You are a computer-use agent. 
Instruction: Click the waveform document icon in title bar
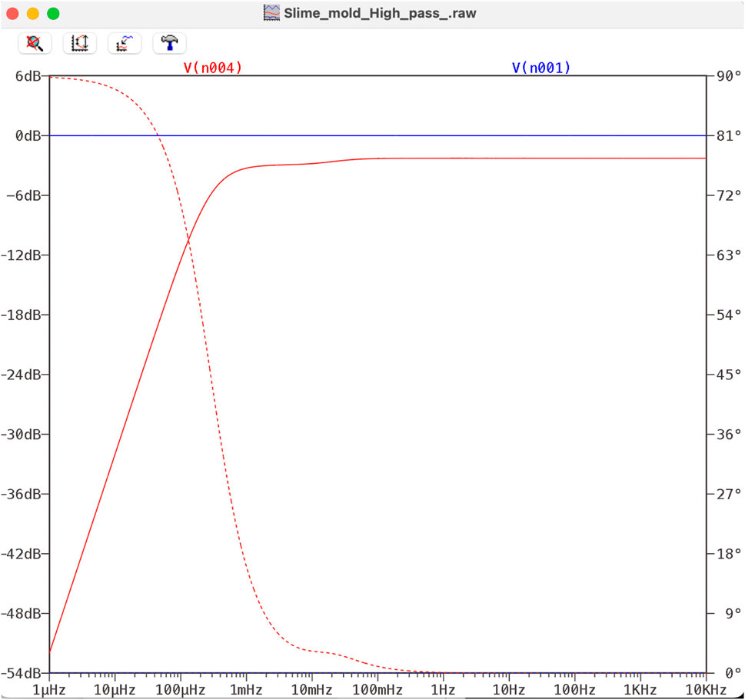coord(271,13)
